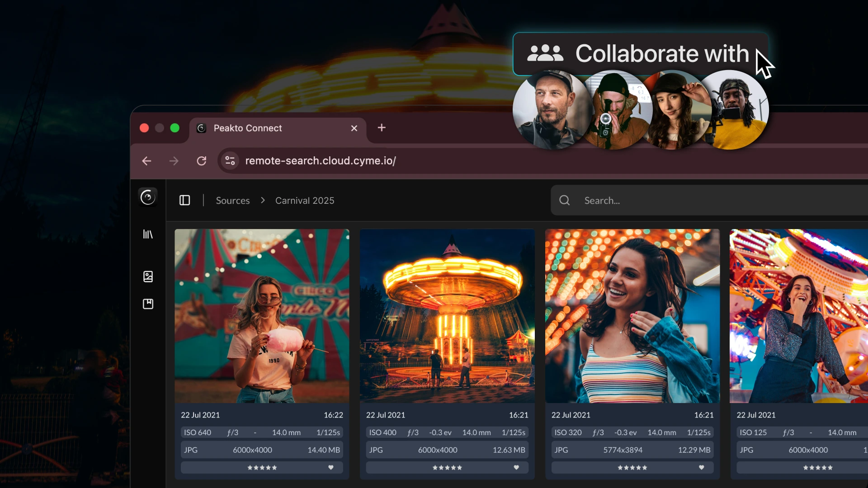Open the cotton candy girl photo
This screenshot has width=868, height=488.
262,316
